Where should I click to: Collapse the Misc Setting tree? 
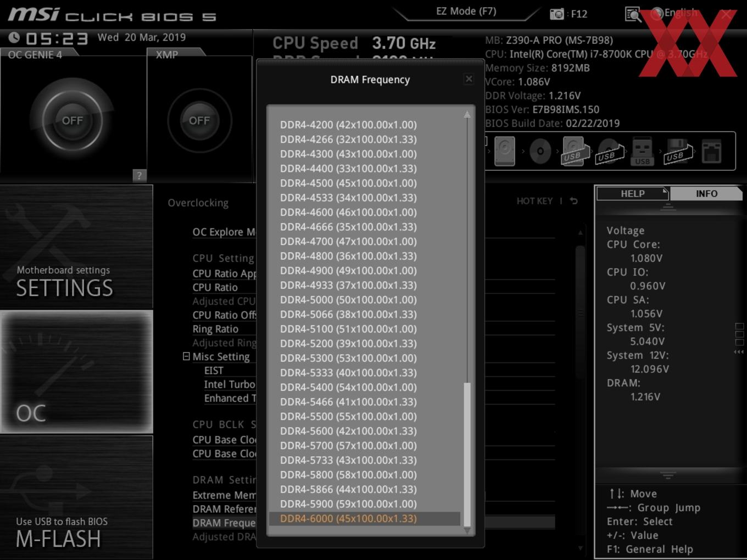(186, 356)
